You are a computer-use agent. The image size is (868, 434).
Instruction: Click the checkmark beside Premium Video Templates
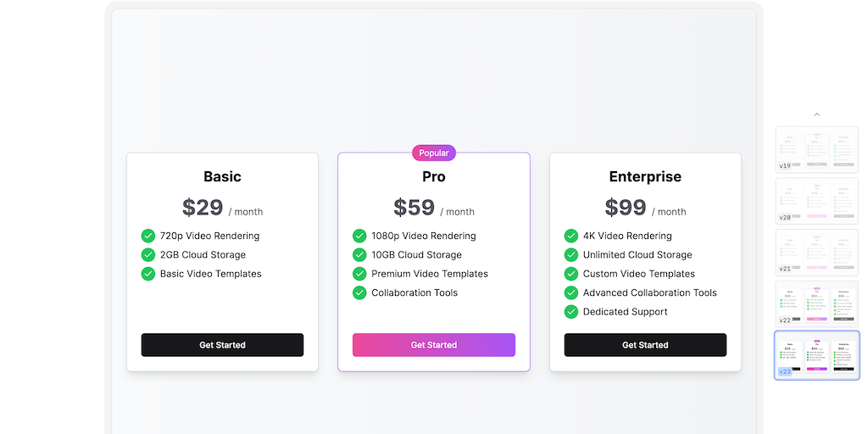click(x=359, y=274)
